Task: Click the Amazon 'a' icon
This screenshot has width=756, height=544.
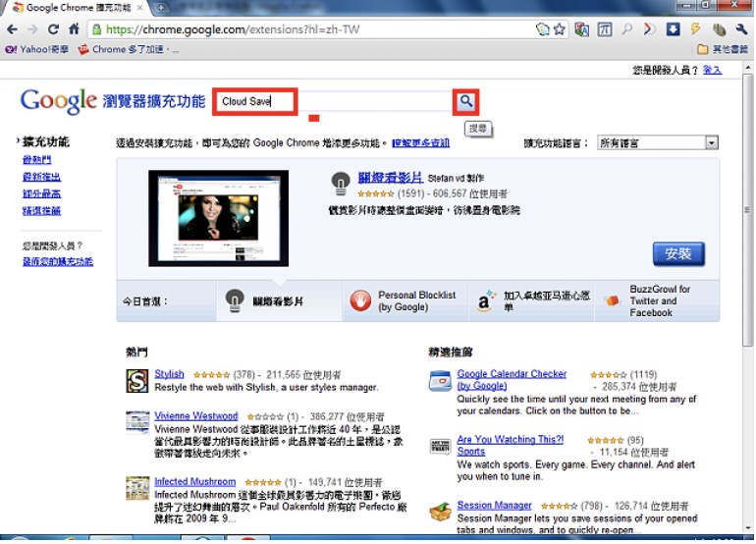Action: point(485,300)
